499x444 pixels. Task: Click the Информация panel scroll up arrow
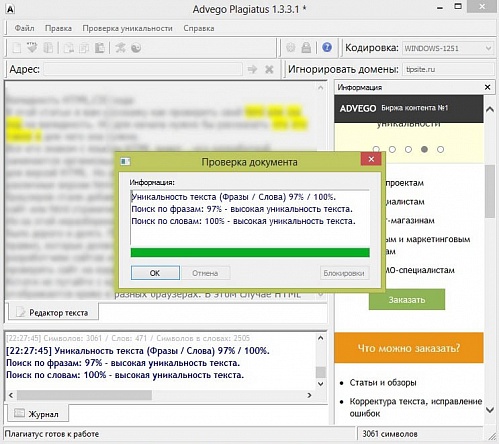pos(490,110)
